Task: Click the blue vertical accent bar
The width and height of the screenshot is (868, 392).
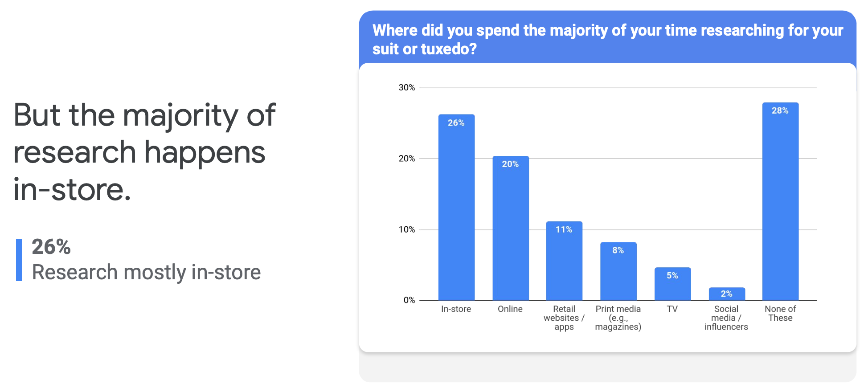Action: [19, 260]
